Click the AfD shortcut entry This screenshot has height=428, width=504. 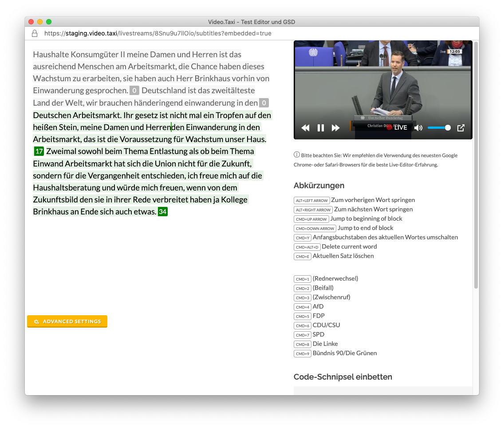click(x=318, y=306)
